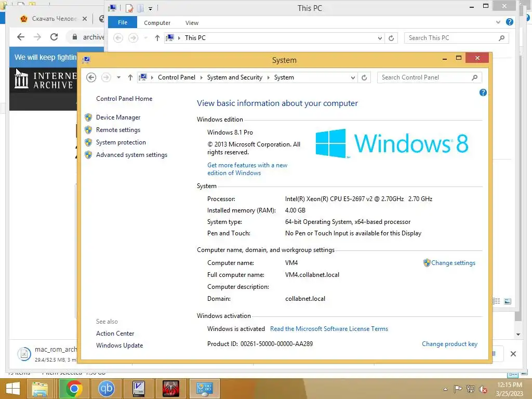Click the System control panel taskbar button
This screenshot has width=532, height=399.
(205, 389)
